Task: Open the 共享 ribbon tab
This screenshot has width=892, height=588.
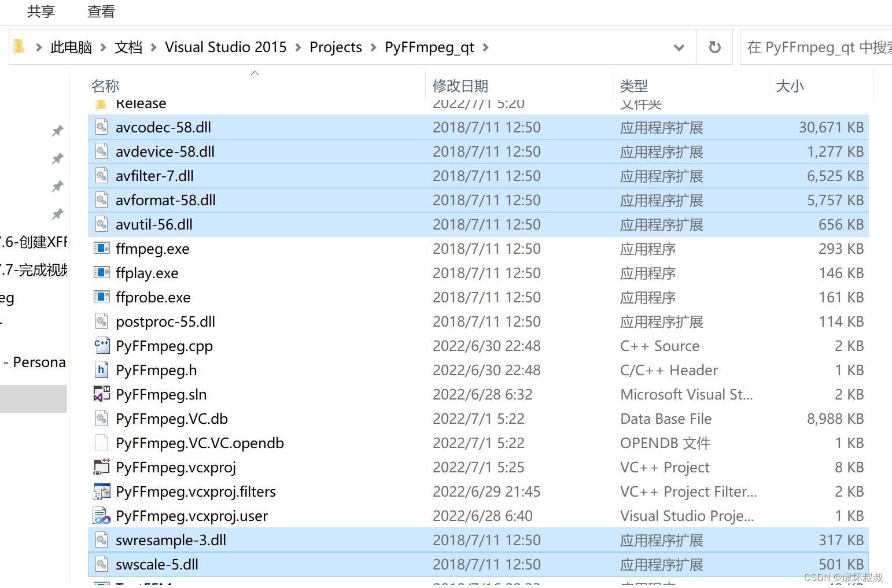Action: (41, 12)
